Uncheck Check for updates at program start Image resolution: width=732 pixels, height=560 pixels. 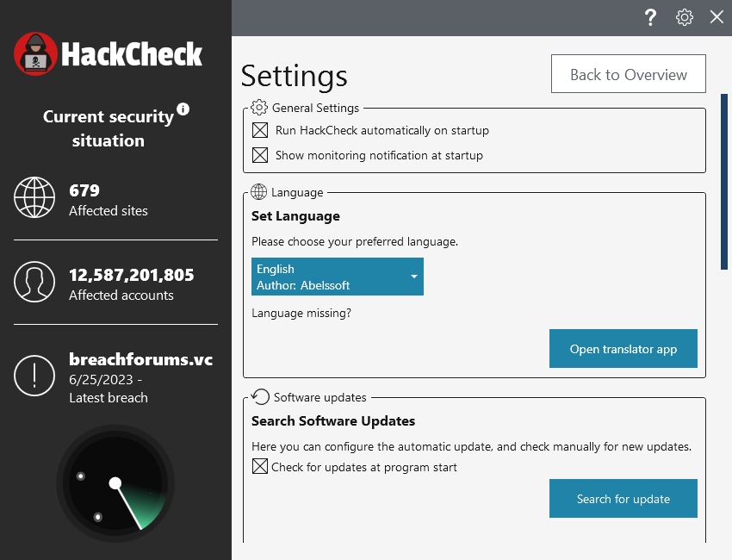coord(259,467)
